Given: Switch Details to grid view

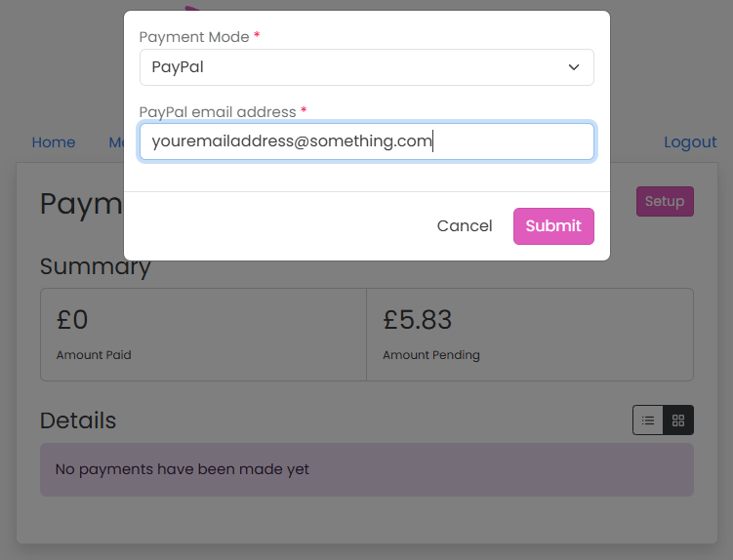Looking at the screenshot, I should pyautogui.click(x=678, y=420).
